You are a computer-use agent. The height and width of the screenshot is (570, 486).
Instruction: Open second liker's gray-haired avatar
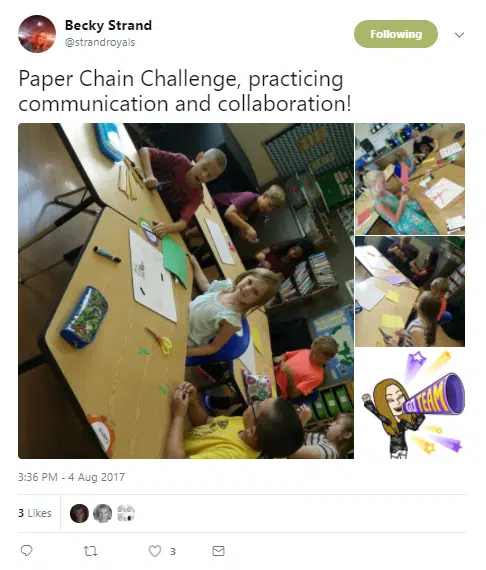103,513
